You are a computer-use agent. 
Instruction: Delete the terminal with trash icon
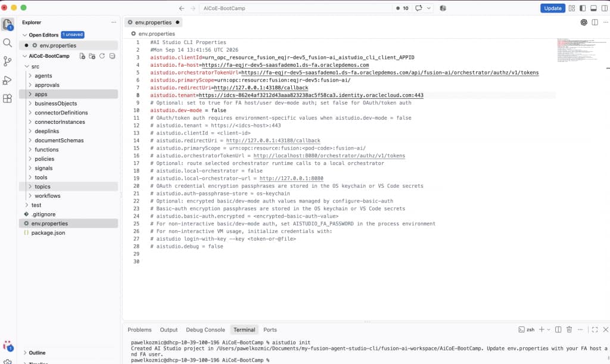569,329
